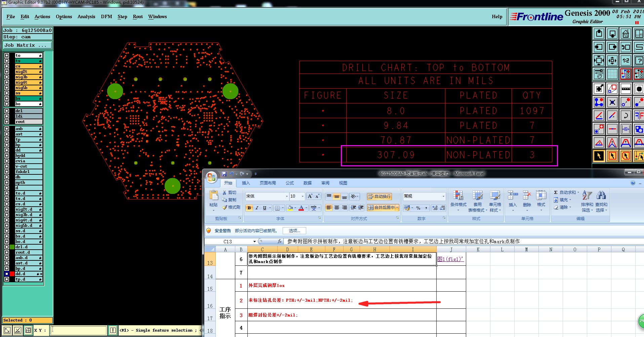Open the wrench-and-palette display settings icon
Viewport: 644px width, 337px height.
click(599, 74)
